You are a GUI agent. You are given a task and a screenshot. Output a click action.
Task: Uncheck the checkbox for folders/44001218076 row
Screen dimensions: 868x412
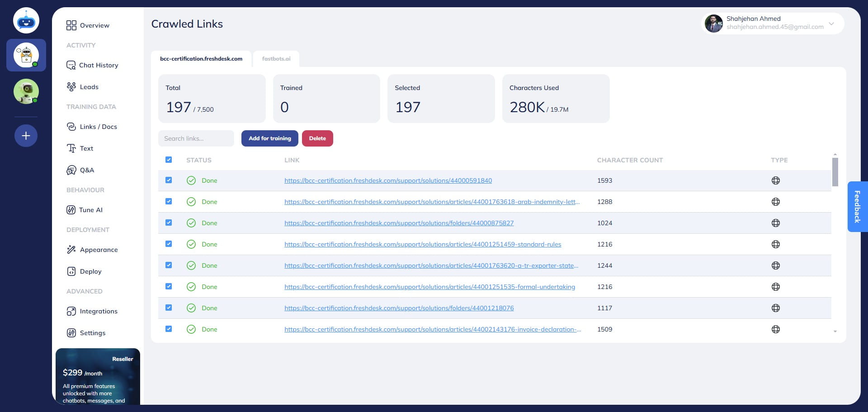point(169,308)
